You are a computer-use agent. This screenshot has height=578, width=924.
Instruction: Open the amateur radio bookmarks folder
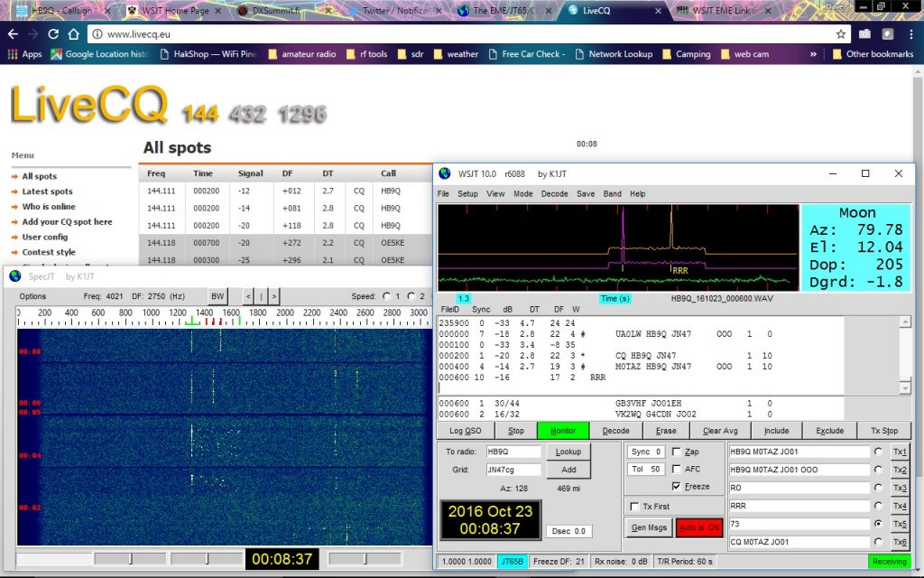[300, 54]
